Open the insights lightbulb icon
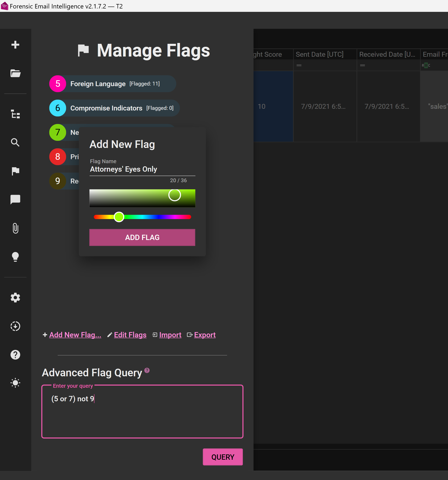Image resolution: width=448 pixels, height=480 pixels. click(15, 257)
